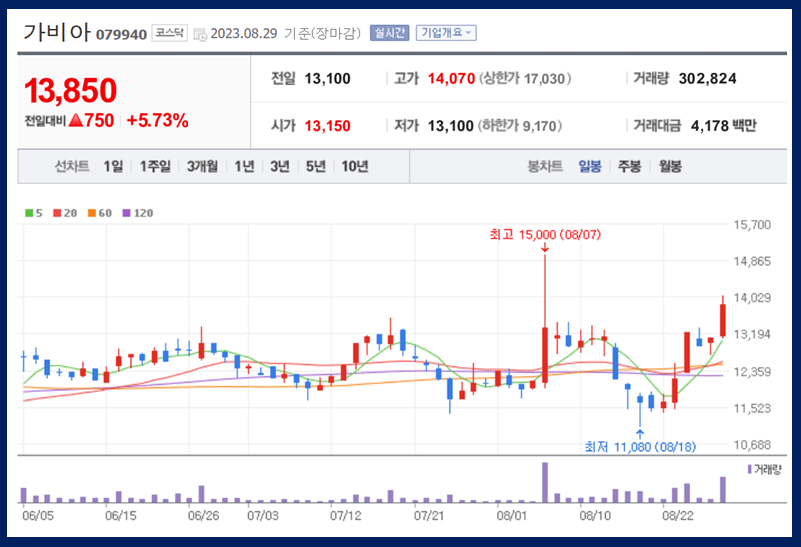Click the 08/10 date axis label

(595, 515)
